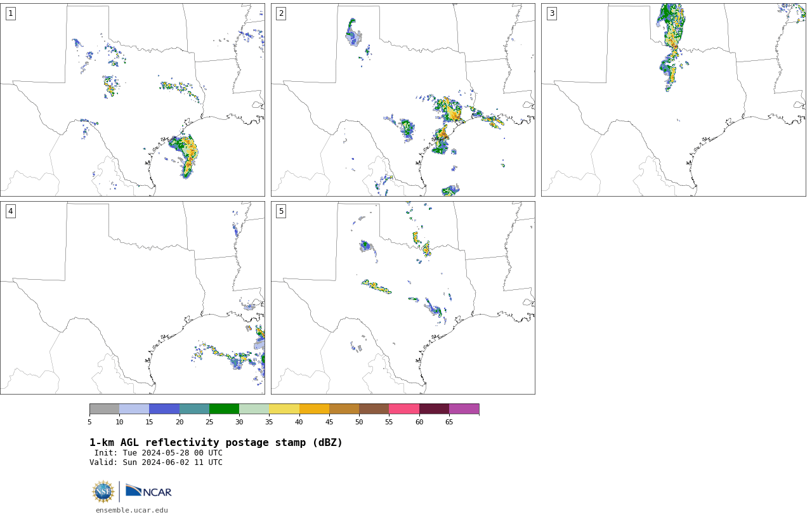Click the NCAR logo
Screen dimensions: 812x517
click(148, 491)
